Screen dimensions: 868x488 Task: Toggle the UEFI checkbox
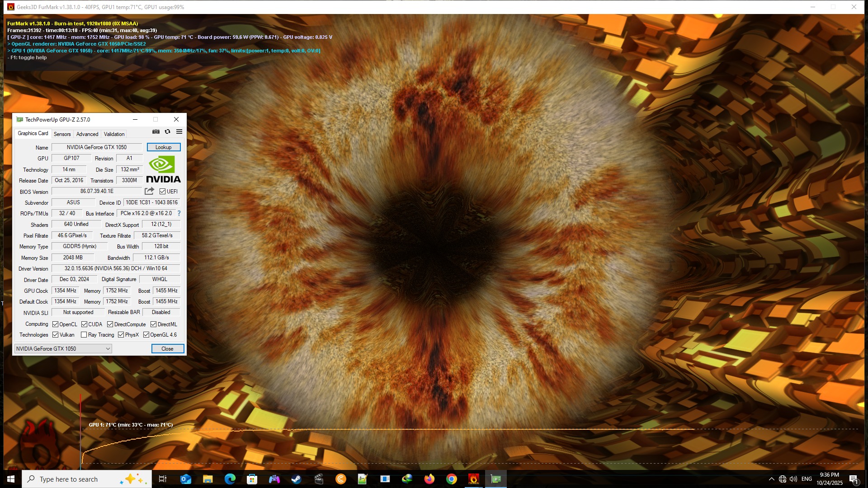[162, 192]
